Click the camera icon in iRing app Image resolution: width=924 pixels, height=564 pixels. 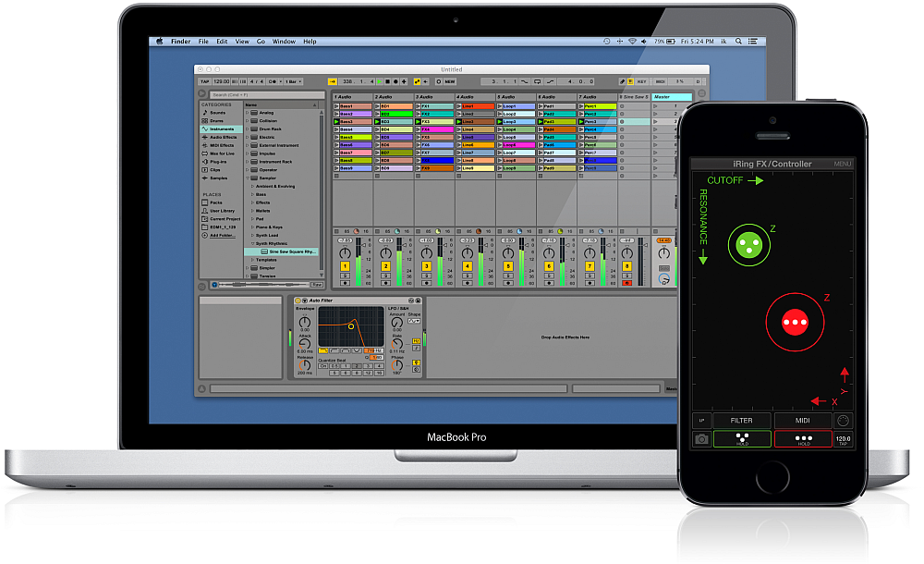pos(702,439)
